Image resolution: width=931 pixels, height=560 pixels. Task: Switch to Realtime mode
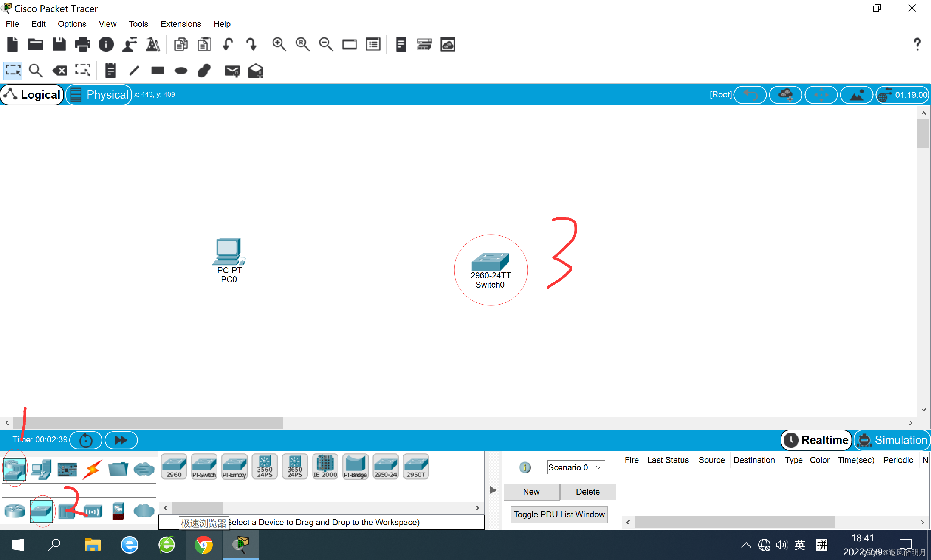coord(816,440)
